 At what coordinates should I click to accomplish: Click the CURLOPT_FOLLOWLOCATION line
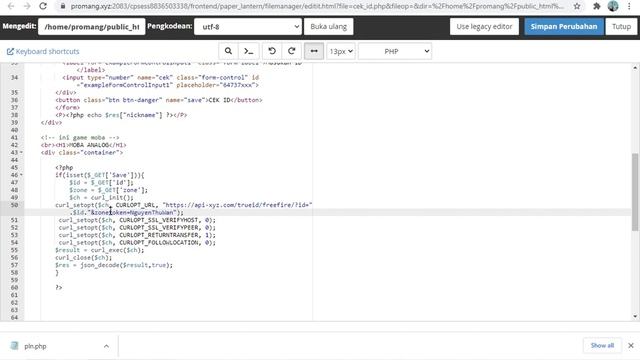point(137,242)
